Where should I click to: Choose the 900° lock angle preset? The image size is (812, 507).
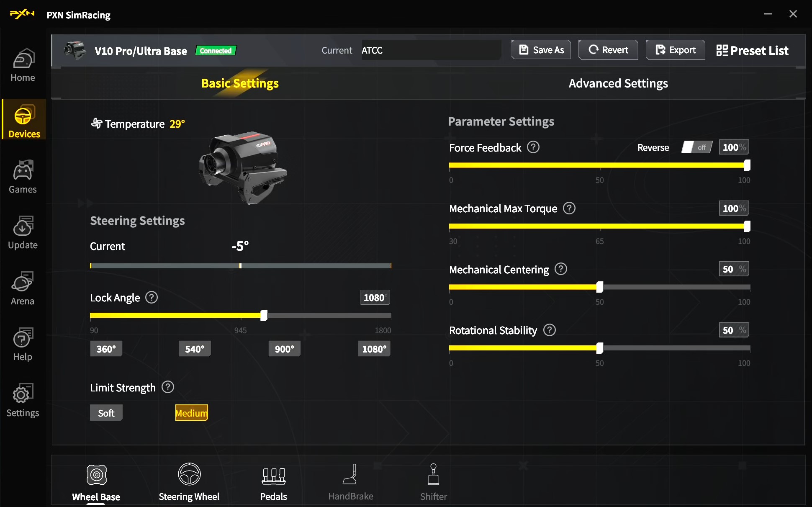coord(284,349)
